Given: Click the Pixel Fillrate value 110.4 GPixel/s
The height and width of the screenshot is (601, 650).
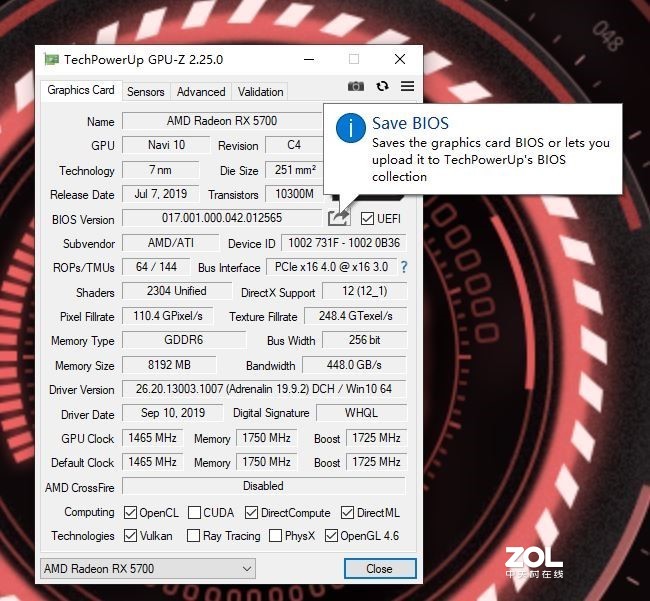Looking at the screenshot, I should click(168, 316).
